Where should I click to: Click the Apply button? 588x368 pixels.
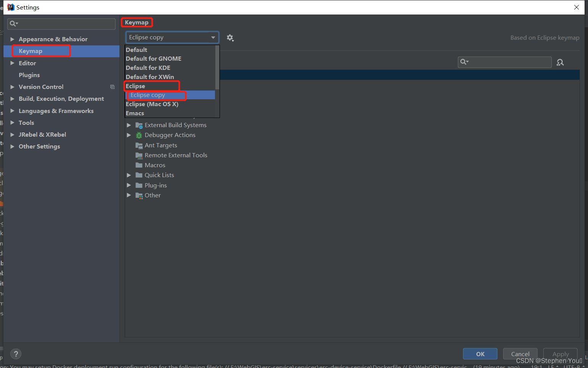pos(560,354)
